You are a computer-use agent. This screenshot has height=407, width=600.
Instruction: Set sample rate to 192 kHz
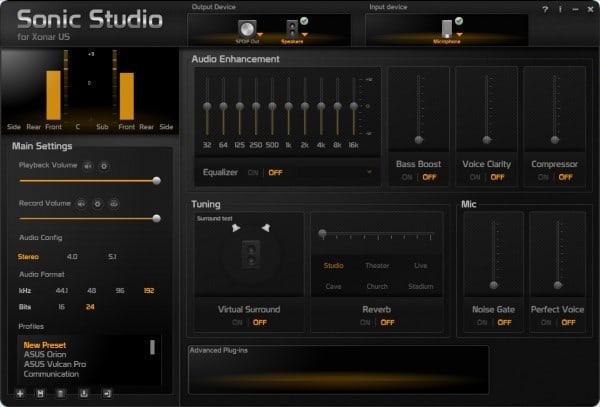pos(149,291)
